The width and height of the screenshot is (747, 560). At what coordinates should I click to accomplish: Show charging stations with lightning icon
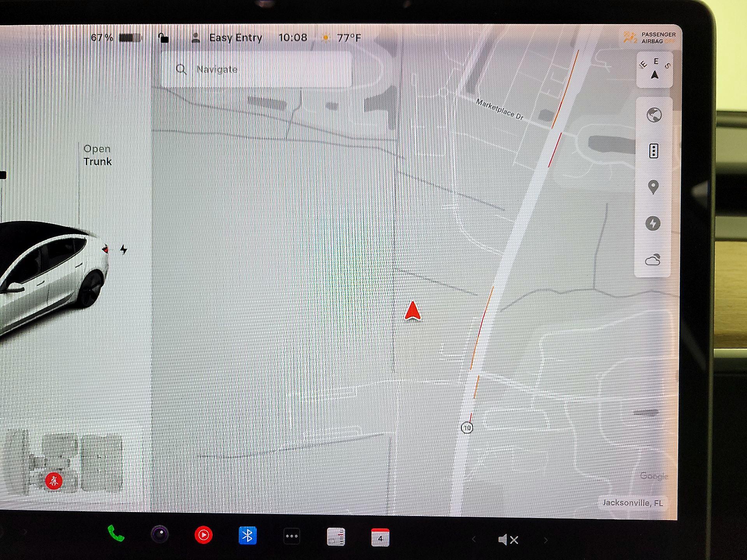click(653, 223)
